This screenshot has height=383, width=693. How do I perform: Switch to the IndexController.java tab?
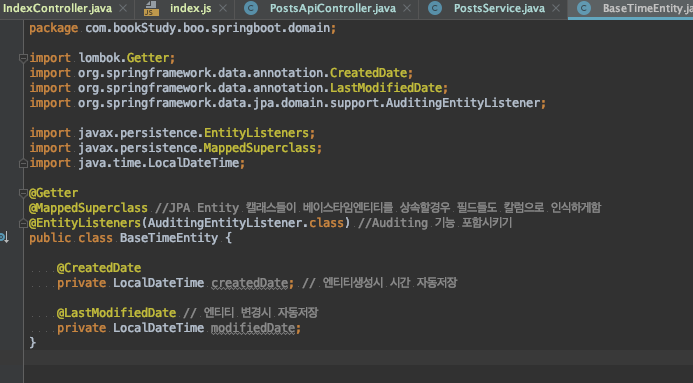coord(57,8)
